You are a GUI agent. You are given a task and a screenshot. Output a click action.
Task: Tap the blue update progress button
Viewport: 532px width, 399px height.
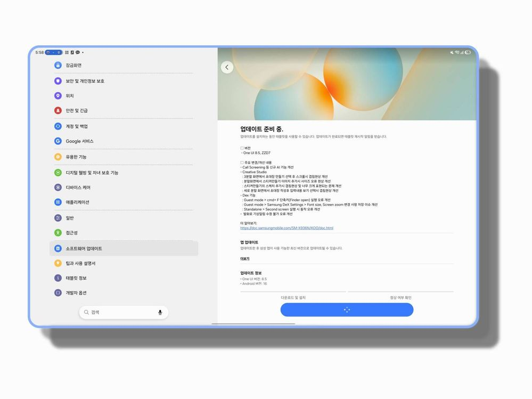pyautogui.click(x=347, y=310)
